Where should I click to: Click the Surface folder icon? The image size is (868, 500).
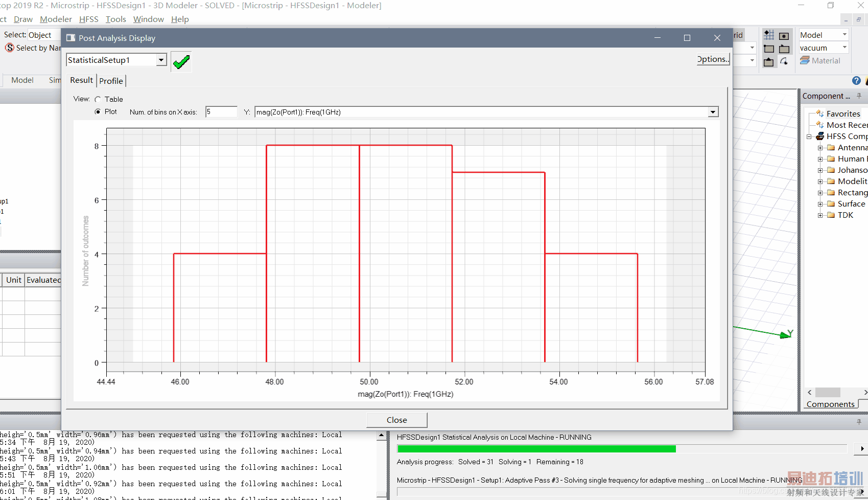tap(831, 203)
